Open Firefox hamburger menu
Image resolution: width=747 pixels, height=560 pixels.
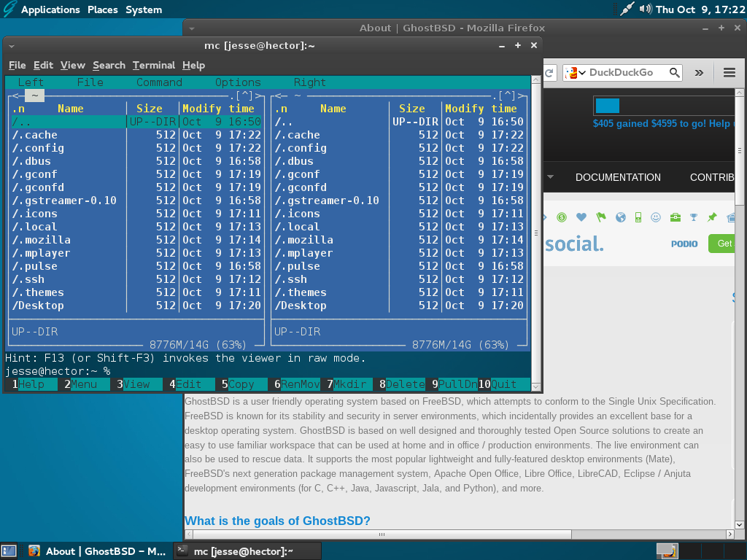click(729, 72)
